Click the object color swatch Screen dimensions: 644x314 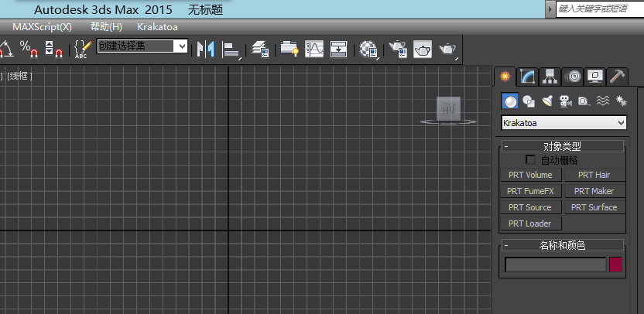615,265
